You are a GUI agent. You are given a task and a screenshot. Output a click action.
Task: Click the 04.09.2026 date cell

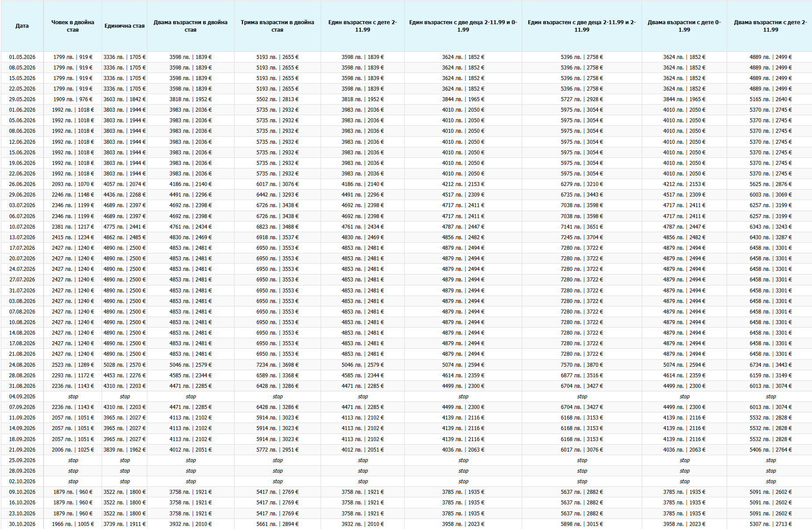22,397
